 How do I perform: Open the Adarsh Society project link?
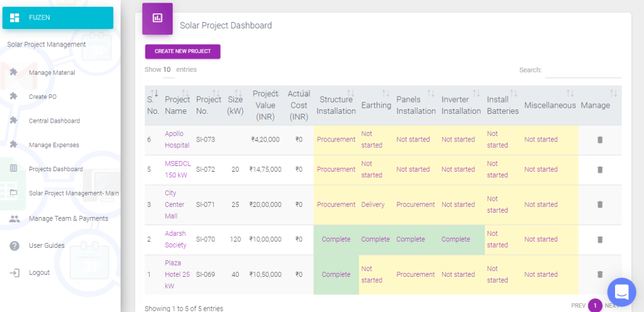(x=175, y=239)
